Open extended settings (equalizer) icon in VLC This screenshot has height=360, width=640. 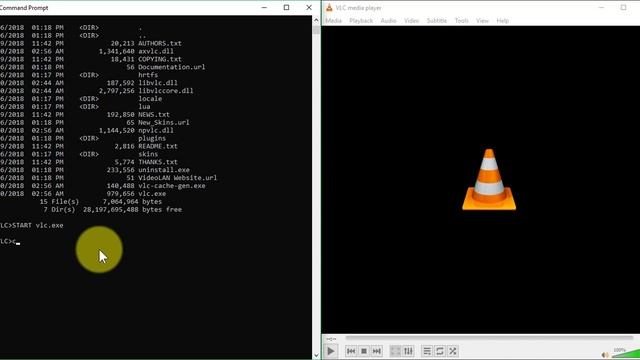[x=408, y=351]
